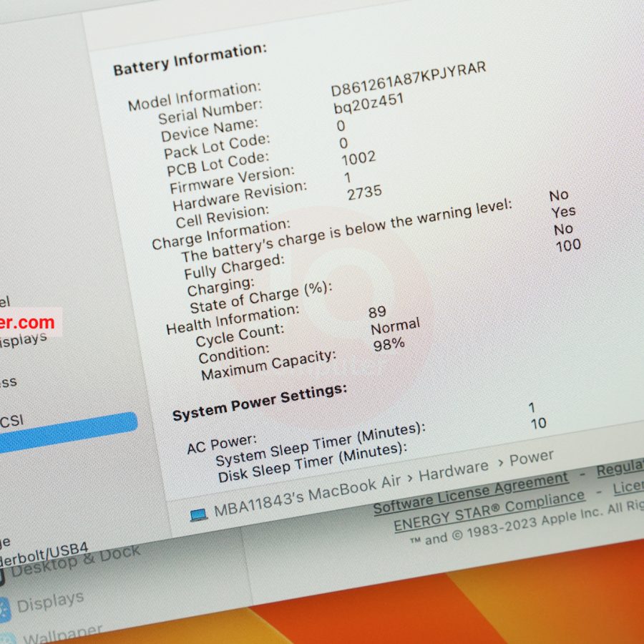Select the value bq20z451
644x644 pixels.
(x=369, y=102)
